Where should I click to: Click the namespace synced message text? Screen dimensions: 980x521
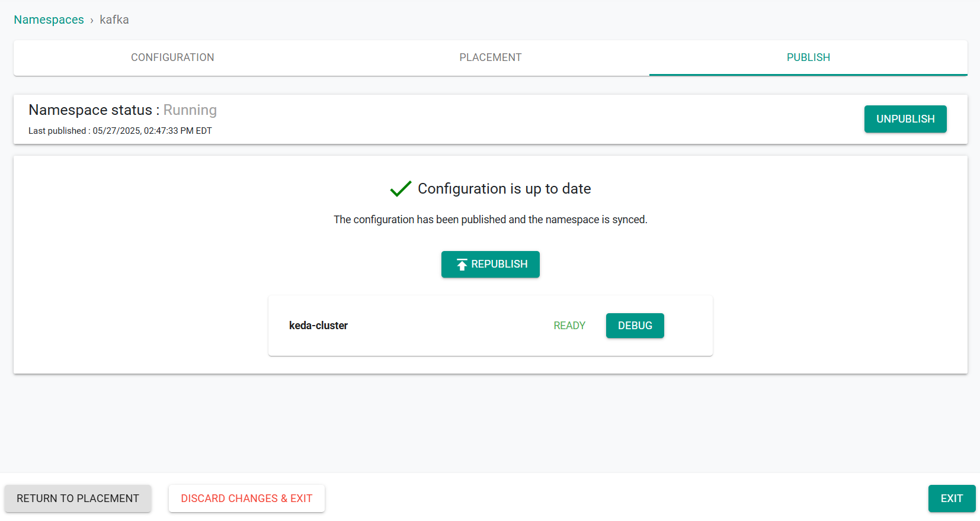click(491, 220)
